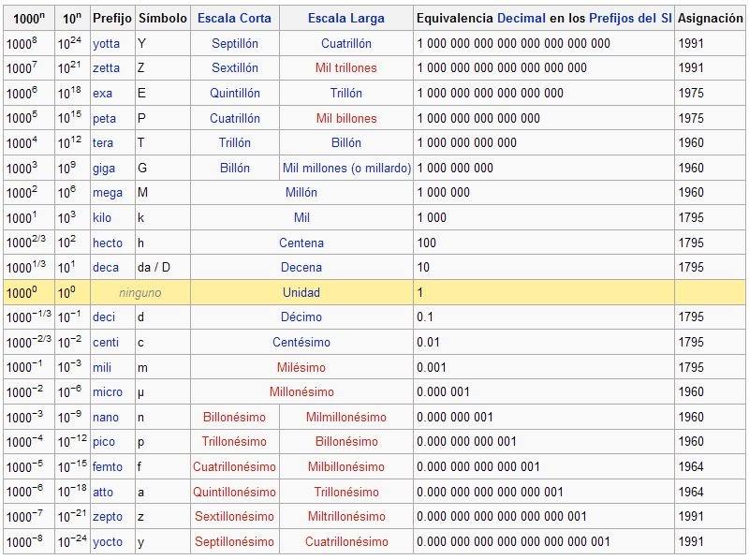
Task: Open the giga prefix link
Action: (104, 169)
